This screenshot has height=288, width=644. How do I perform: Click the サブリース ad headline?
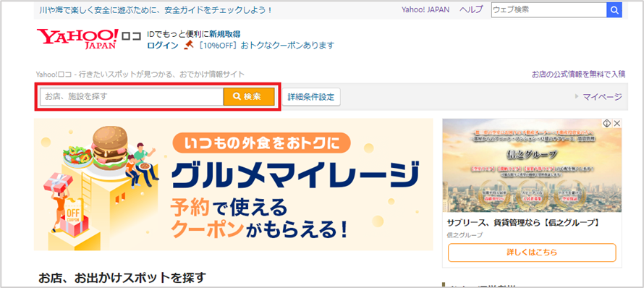pos(522,223)
